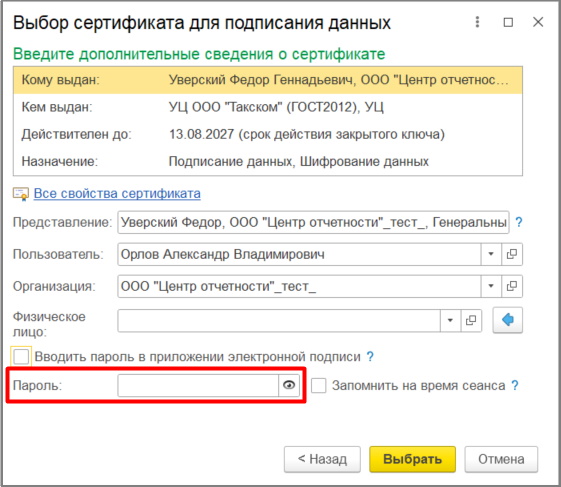Open the Физическое лицо record with the open-form icon
This screenshot has height=487, width=561.
(471, 320)
